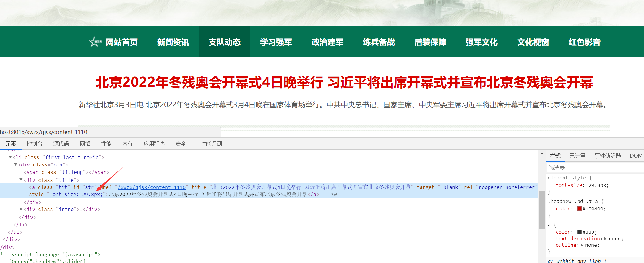Click the red headline about 北京2022年冬残奥会开幕式

pos(344,82)
